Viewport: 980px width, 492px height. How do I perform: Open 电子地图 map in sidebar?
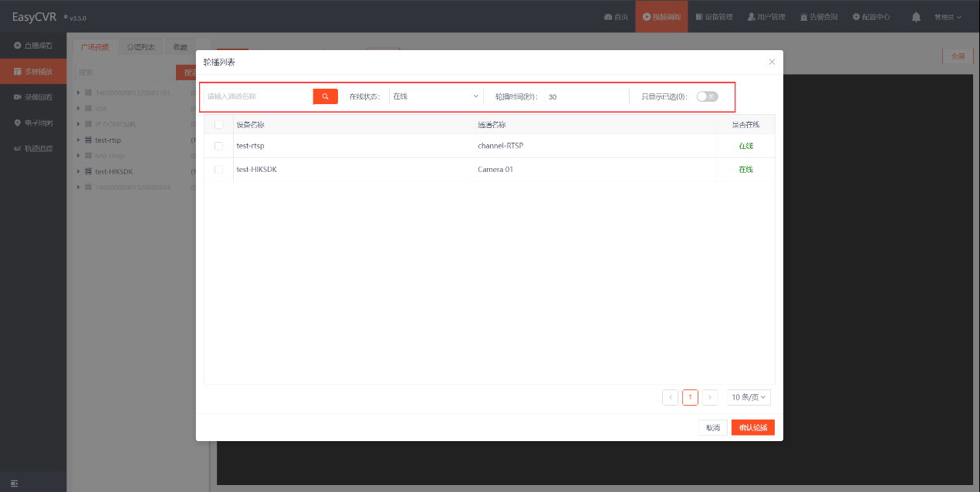click(x=33, y=123)
